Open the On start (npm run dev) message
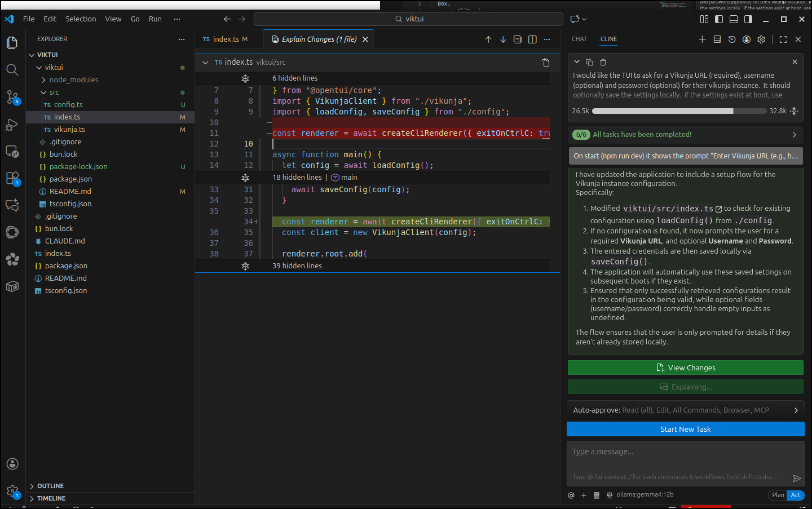 pos(686,156)
